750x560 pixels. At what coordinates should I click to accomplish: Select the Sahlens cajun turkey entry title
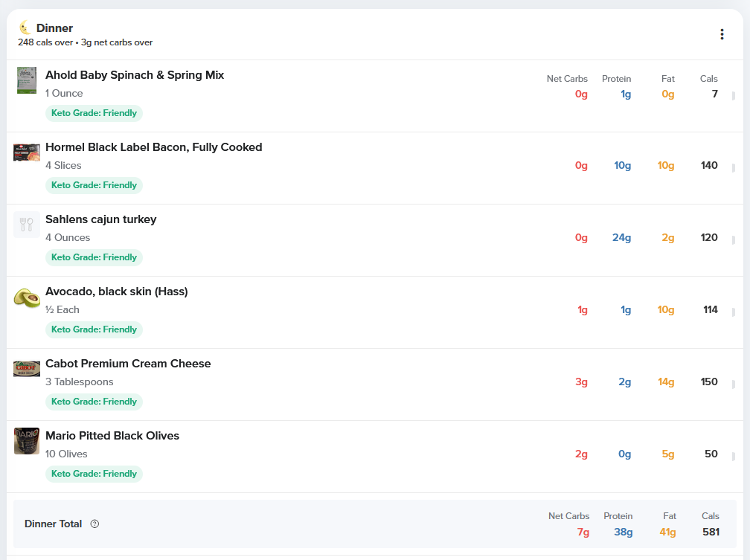tap(100, 219)
